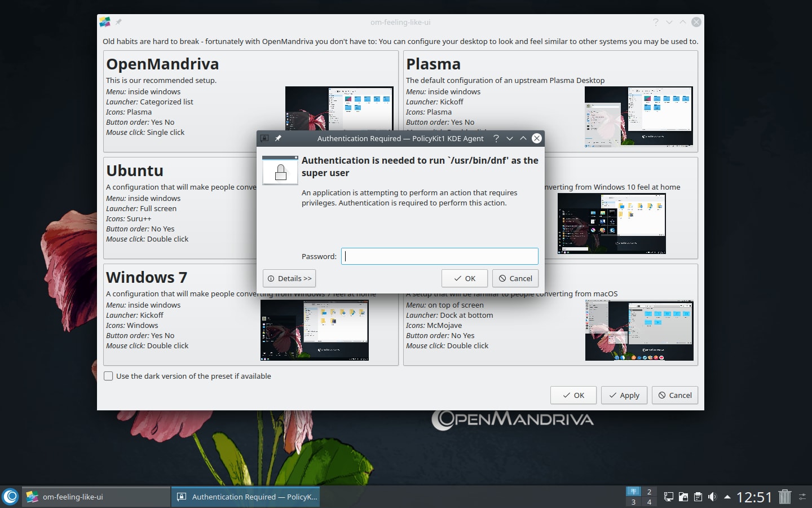Click "Mouse click: Single click" text

[x=145, y=132]
